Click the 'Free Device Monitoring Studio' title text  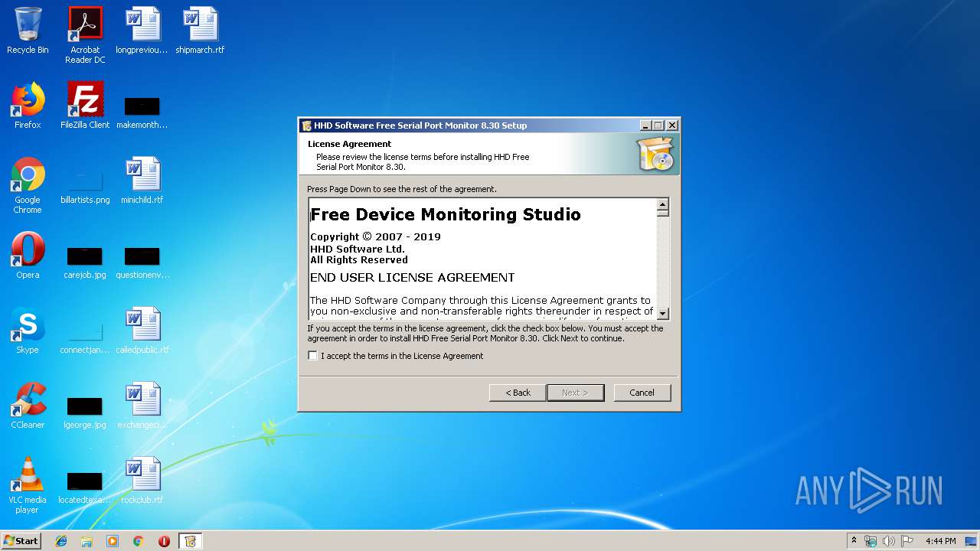click(446, 214)
